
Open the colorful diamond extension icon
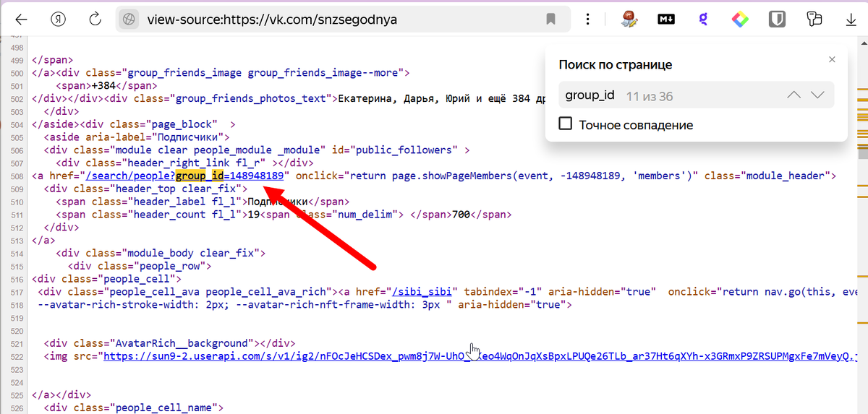pyautogui.click(x=740, y=20)
